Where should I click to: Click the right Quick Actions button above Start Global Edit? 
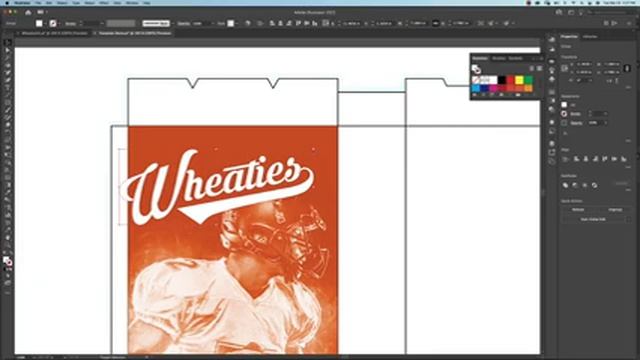pyautogui.click(x=615, y=210)
